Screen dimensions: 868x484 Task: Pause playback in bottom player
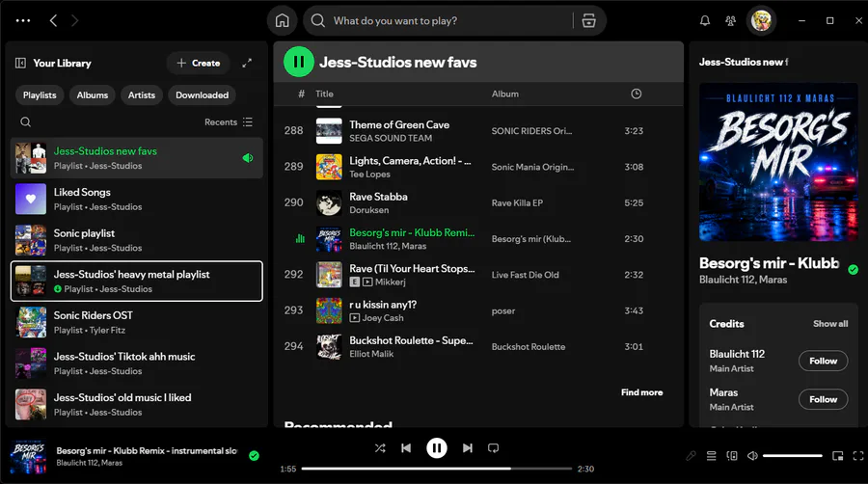click(x=437, y=448)
